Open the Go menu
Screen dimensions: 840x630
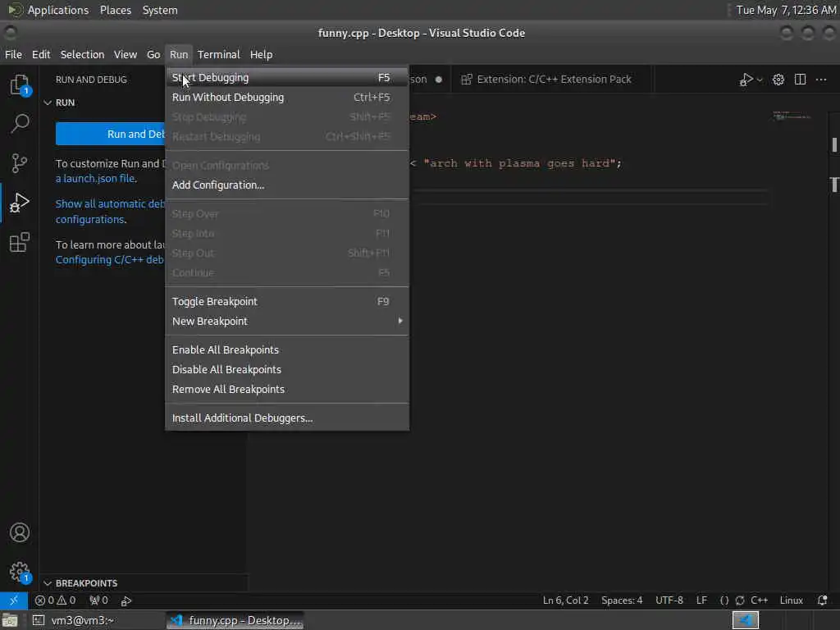tap(153, 54)
